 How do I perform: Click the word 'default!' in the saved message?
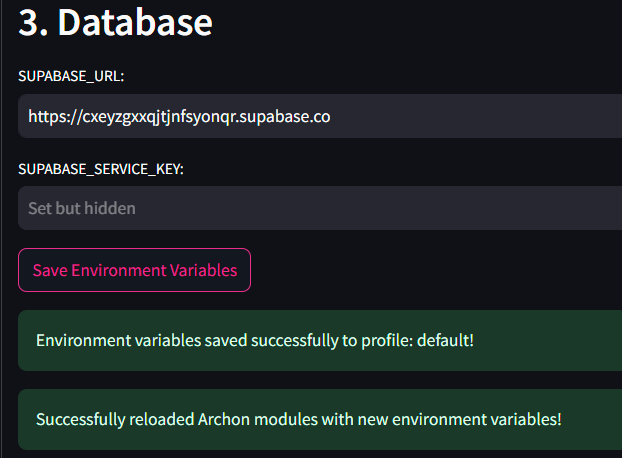point(445,340)
